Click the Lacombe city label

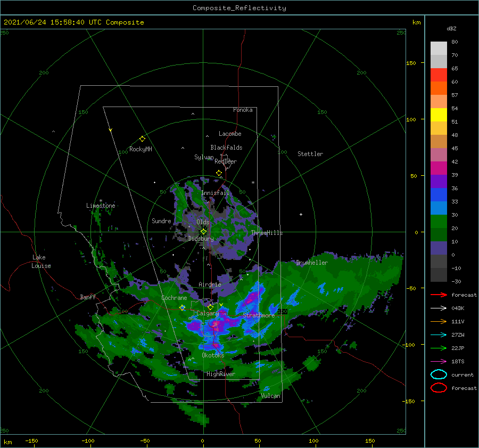230,134
